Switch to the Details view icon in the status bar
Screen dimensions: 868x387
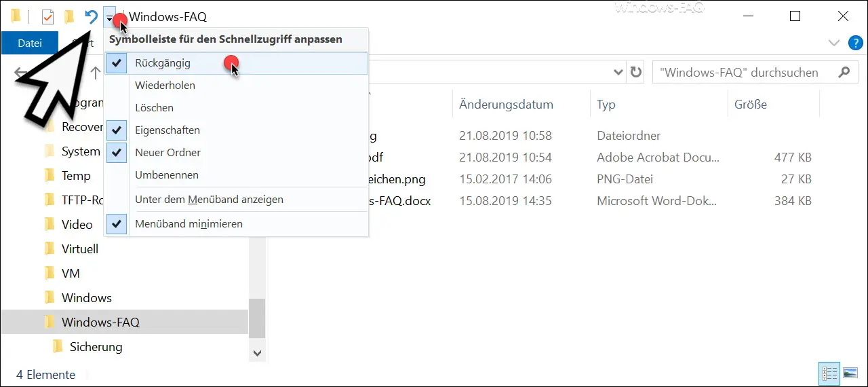[829, 373]
